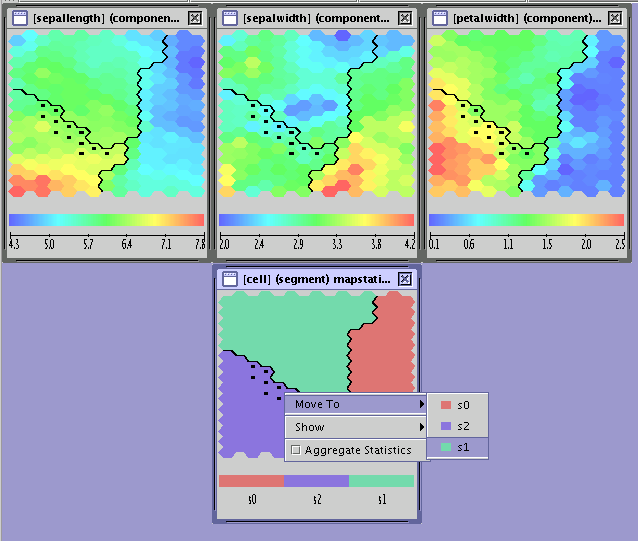Click the petalwidth window system icon
The height and width of the screenshot is (541, 638).
click(440, 17)
